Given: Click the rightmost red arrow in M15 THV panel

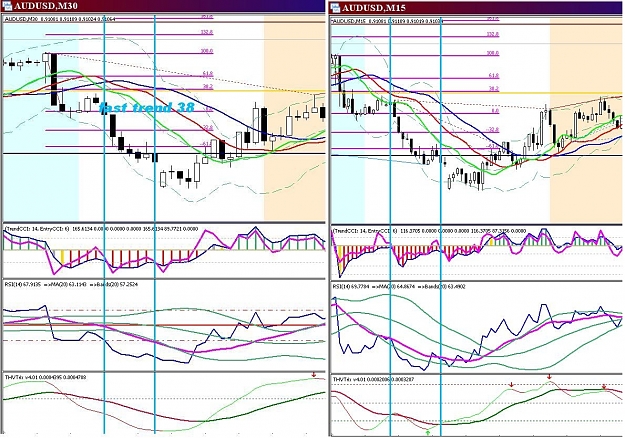Looking at the screenshot, I should 604,387.
